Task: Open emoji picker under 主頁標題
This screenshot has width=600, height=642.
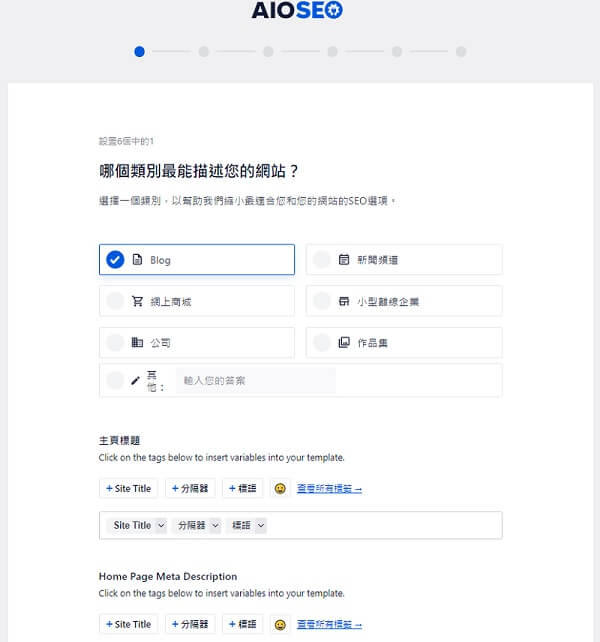Action: 280,488
